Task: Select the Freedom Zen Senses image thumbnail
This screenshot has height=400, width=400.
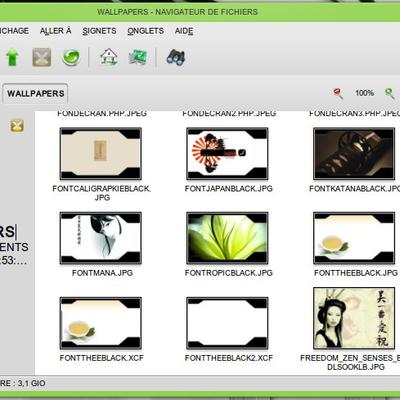Action: [x=354, y=318]
